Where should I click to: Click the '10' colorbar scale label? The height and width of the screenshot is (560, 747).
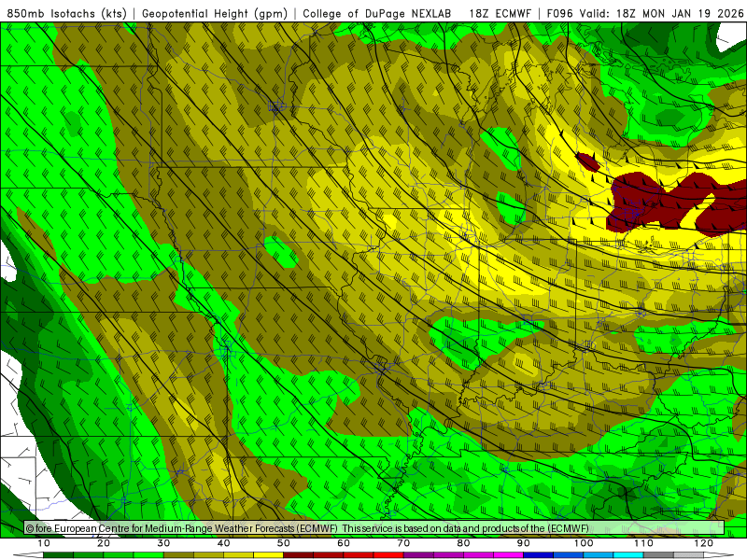(x=43, y=543)
